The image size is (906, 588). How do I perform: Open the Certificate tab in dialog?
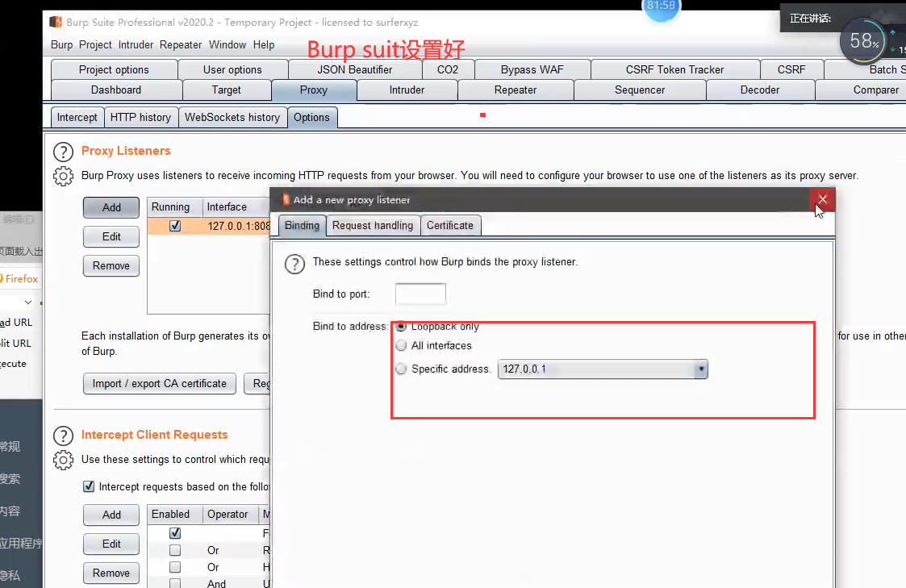(x=450, y=225)
